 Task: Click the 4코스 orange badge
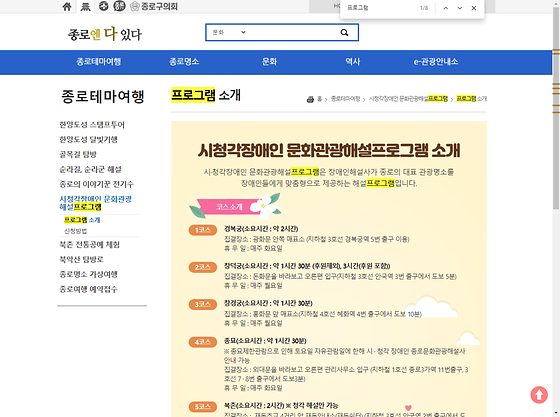202,342
